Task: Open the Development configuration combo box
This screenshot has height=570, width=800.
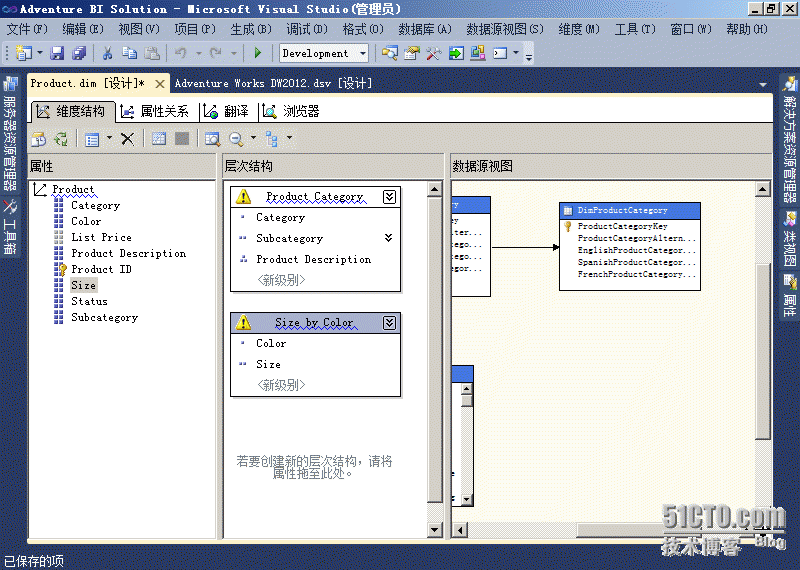Action: coord(323,53)
